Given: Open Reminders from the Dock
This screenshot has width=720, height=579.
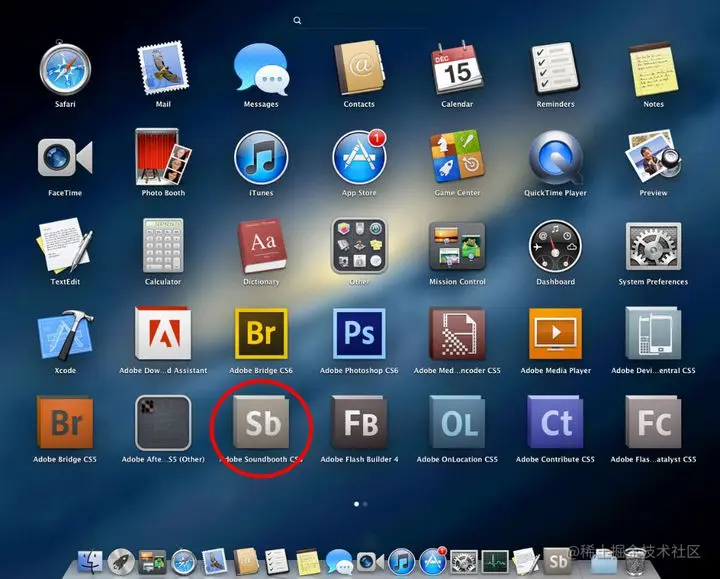Looking at the screenshot, I should pos(276,561).
